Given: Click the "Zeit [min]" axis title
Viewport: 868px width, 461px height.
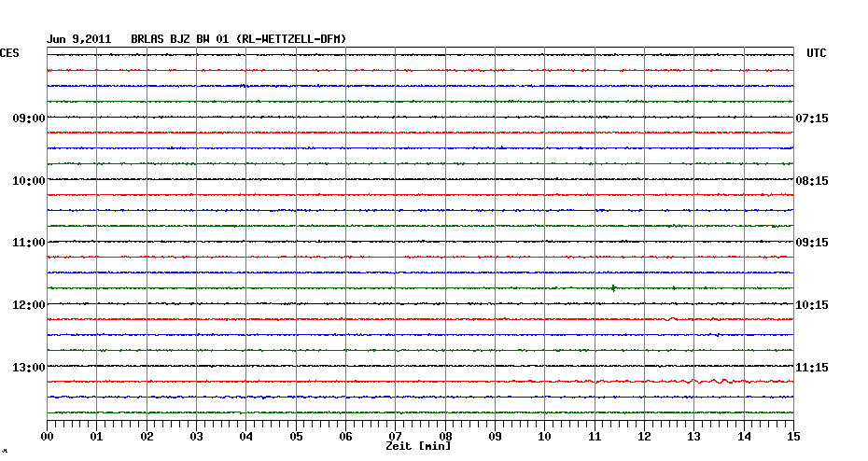Looking at the screenshot, I should click(x=417, y=446).
